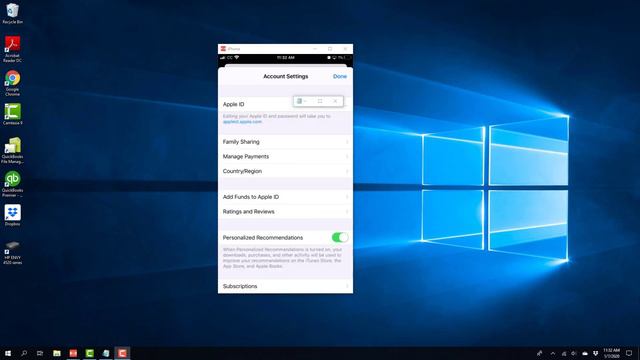Open Ratings and Reviews
The height and width of the screenshot is (360, 640).
point(285,211)
